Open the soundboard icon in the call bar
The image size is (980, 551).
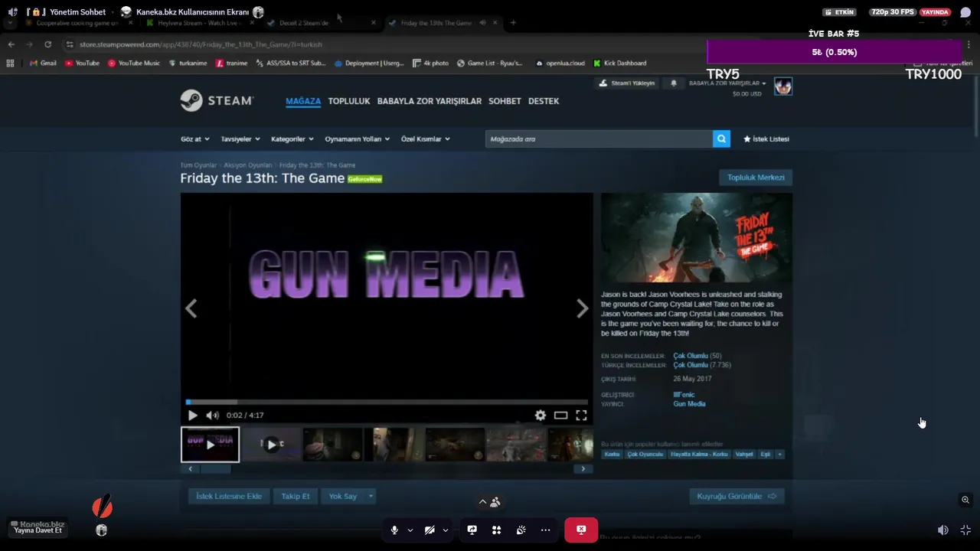point(521,530)
